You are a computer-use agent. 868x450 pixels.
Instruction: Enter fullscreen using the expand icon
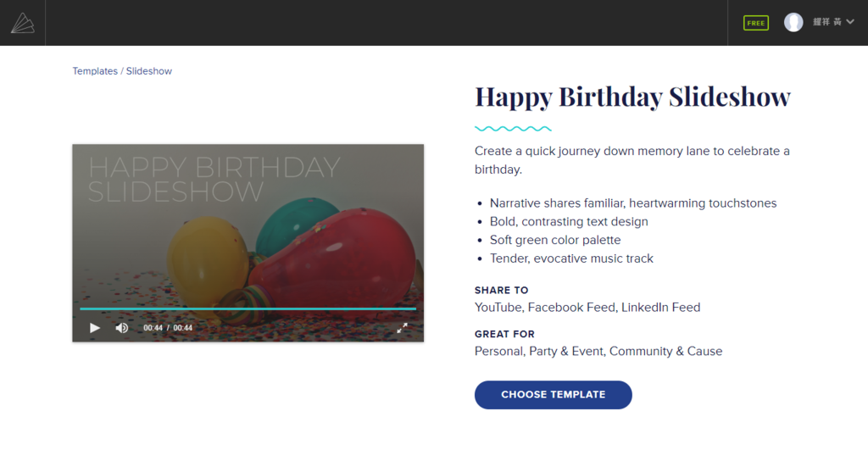(403, 328)
